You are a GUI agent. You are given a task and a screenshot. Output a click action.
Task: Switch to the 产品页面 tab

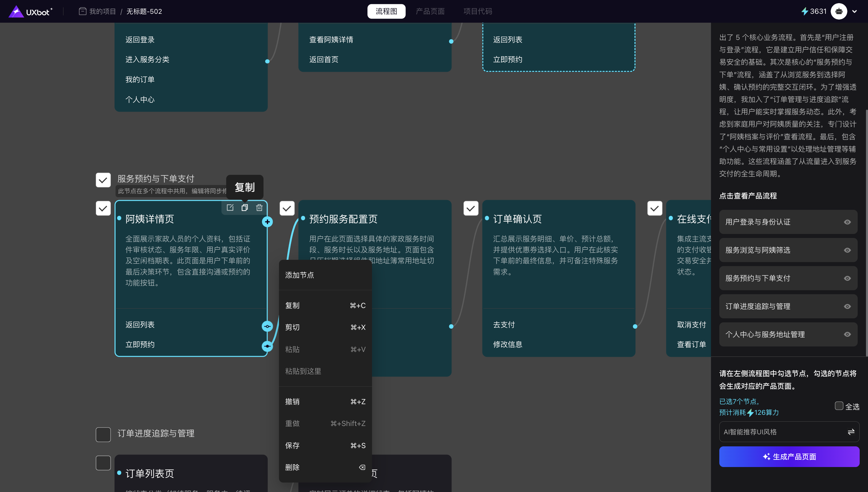pos(430,11)
